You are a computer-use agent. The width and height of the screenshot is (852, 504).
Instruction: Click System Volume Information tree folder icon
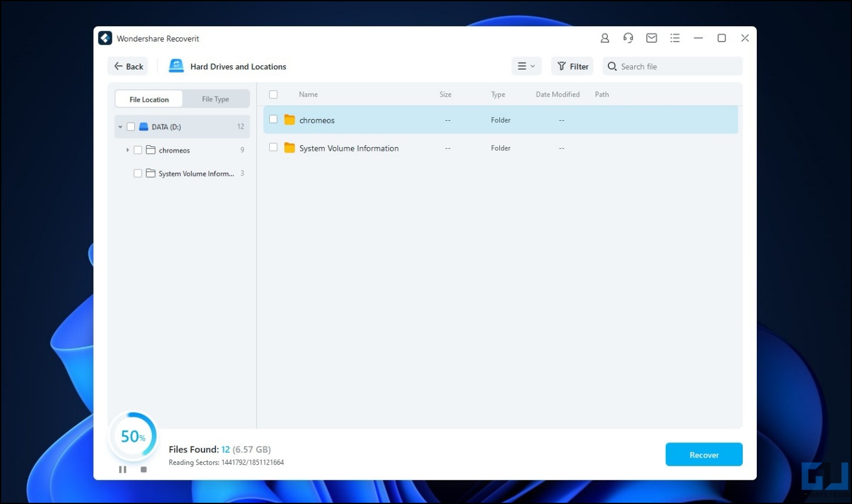click(151, 173)
